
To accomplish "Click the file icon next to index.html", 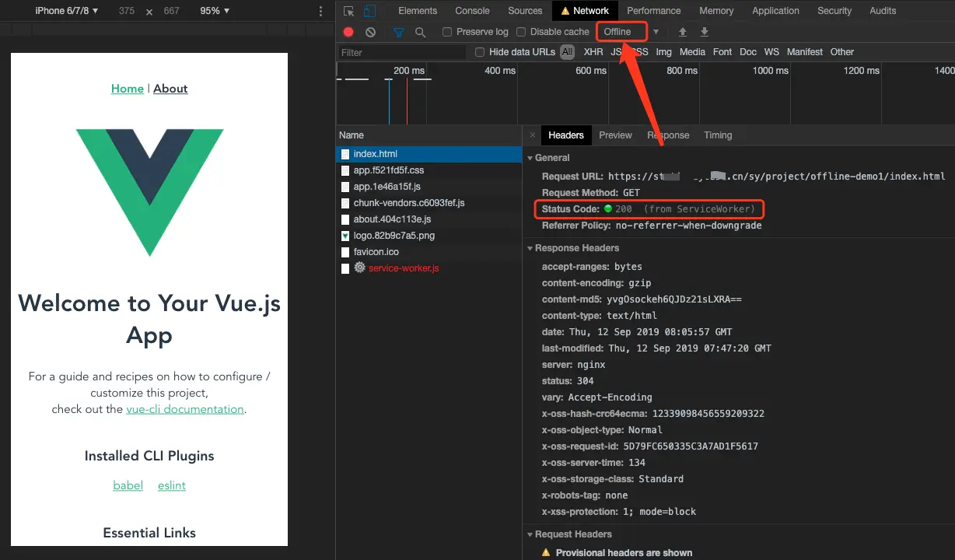I will click(345, 154).
